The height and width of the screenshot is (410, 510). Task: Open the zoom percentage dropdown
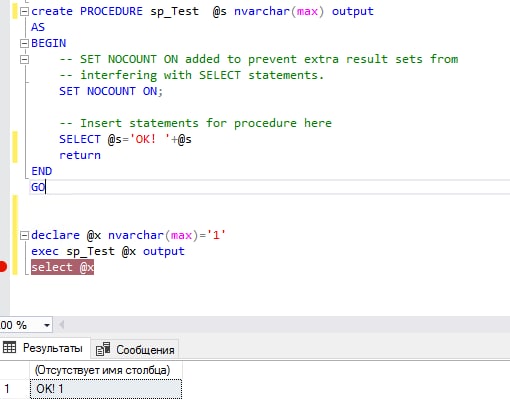47,325
